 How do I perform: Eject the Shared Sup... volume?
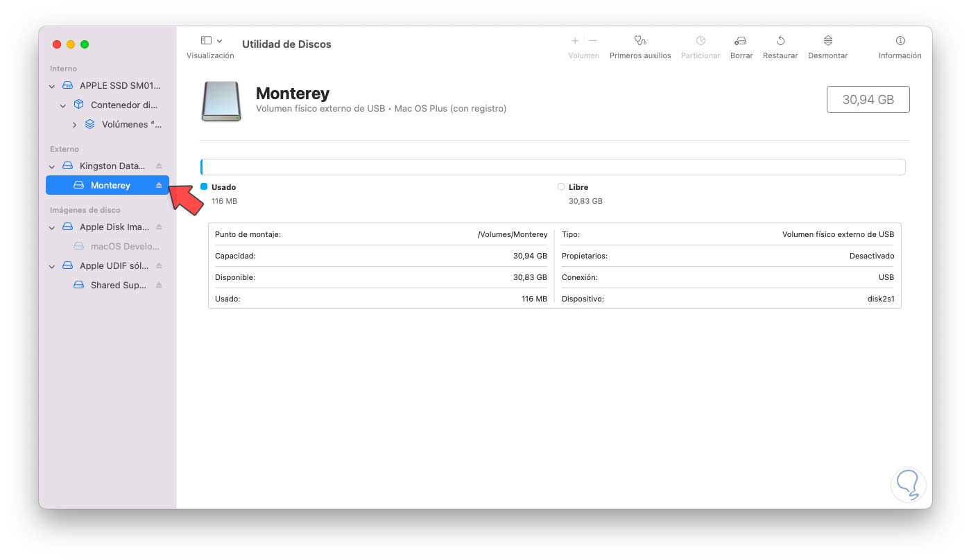click(x=159, y=285)
